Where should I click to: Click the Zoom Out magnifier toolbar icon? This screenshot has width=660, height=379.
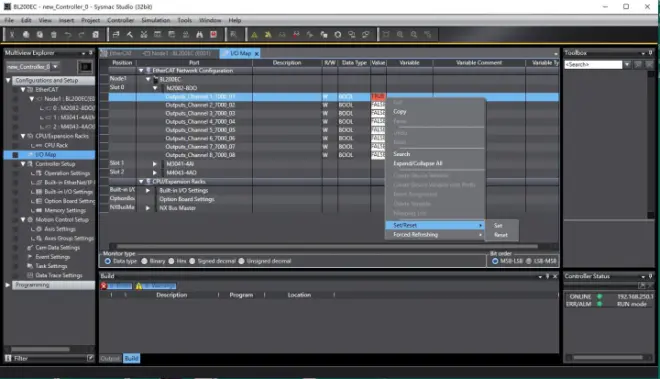pos(414,35)
